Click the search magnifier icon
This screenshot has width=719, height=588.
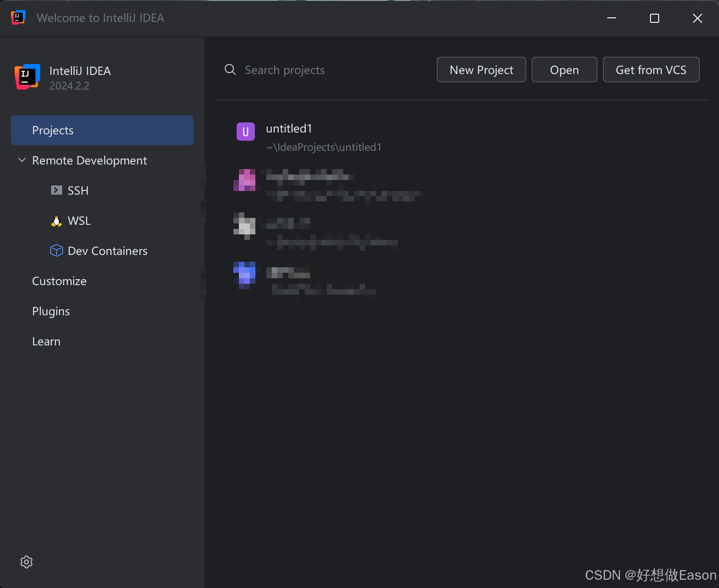(230, 69)
